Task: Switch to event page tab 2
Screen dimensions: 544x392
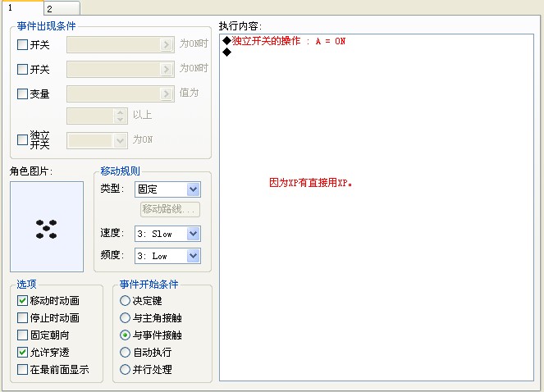Action: 62,9
